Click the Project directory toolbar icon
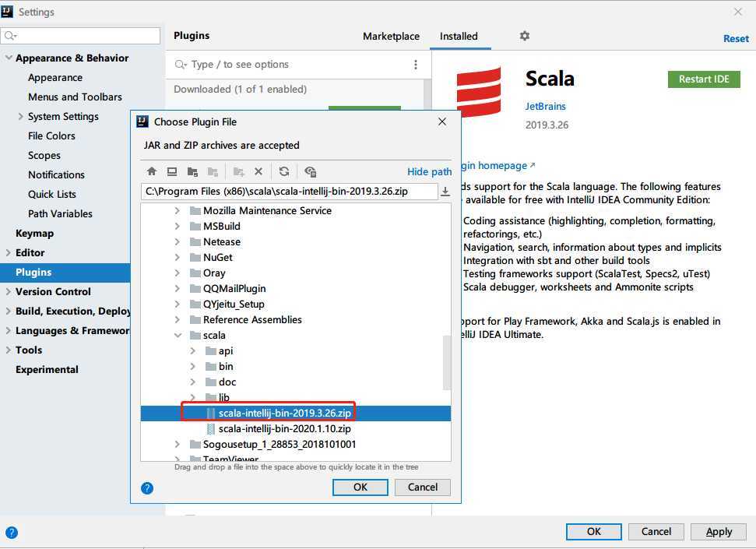Image resolution: width=756 pixels, height=549 pixels. (x=193, y=171)
